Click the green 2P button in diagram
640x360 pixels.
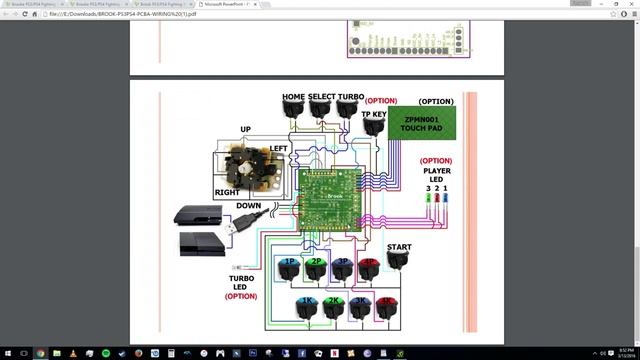coord(316,269)
